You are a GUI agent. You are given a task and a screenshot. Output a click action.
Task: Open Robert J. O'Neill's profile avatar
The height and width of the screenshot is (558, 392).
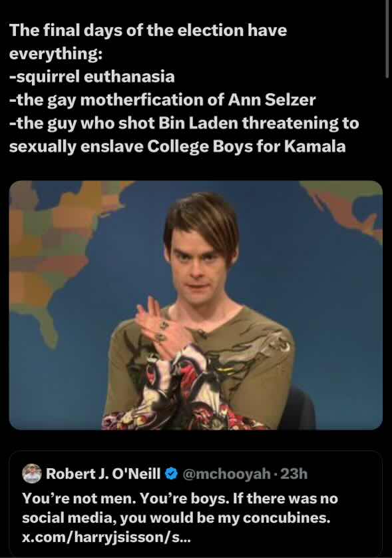tap(32, 473)
